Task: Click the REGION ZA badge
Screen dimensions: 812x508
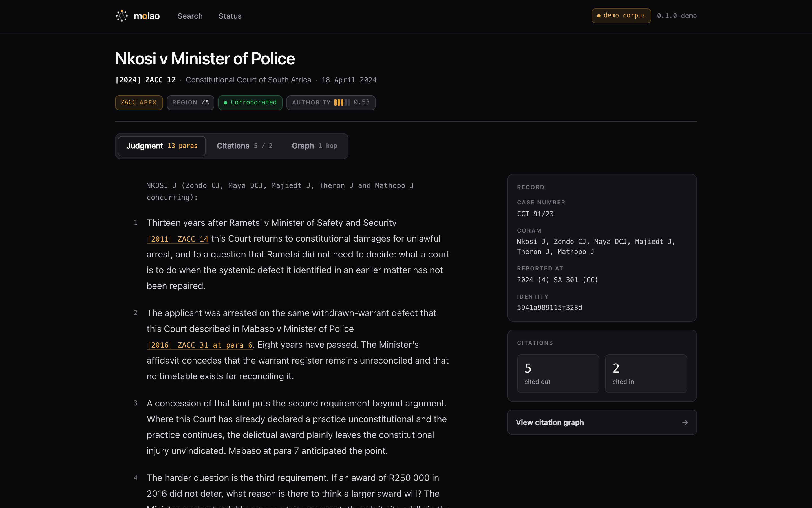Action: 191,102
